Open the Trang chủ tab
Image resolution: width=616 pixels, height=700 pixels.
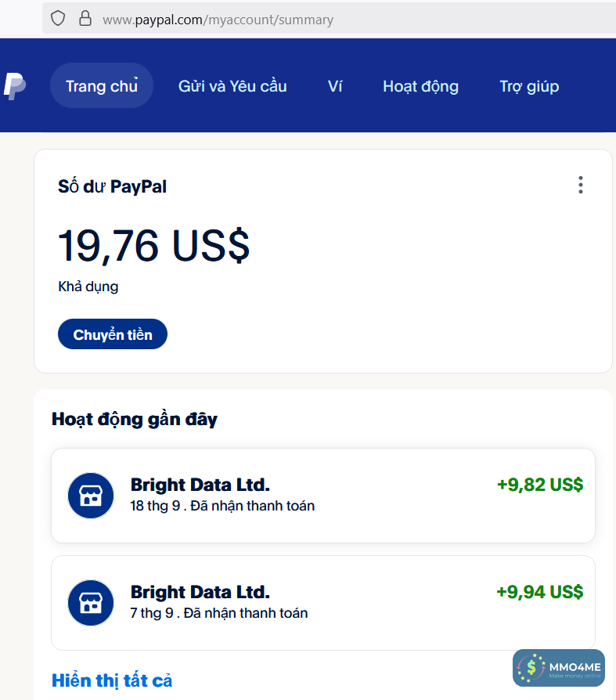click(102, 85)
